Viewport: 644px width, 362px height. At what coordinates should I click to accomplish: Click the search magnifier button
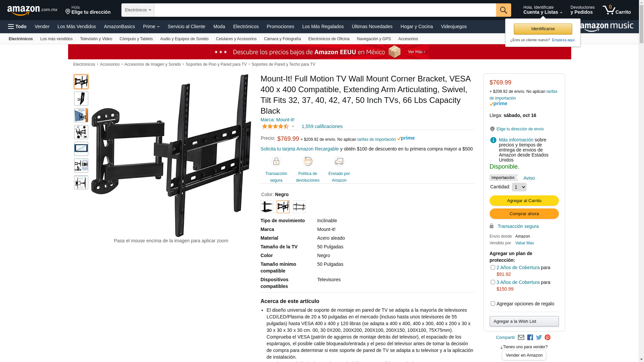(503, 10)
